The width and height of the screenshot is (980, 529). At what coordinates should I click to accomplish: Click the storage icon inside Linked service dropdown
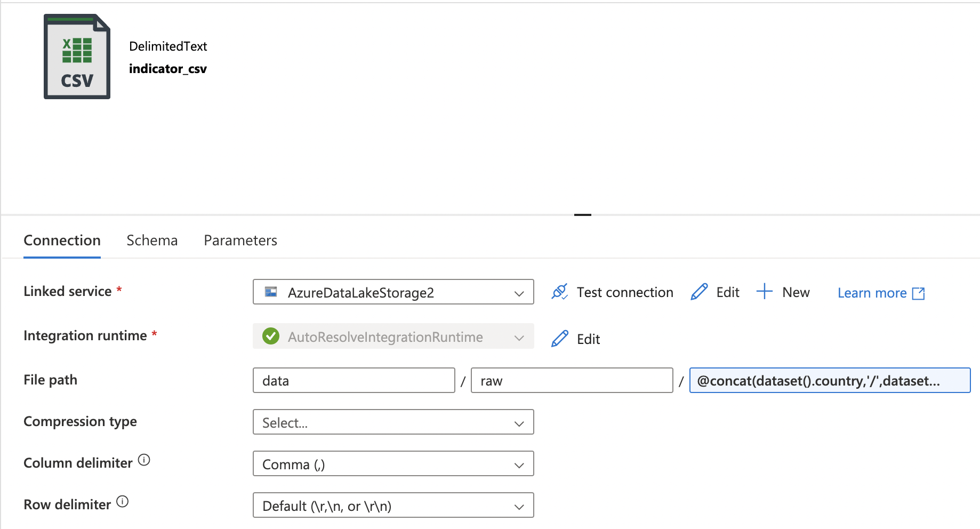pos(271,292)
